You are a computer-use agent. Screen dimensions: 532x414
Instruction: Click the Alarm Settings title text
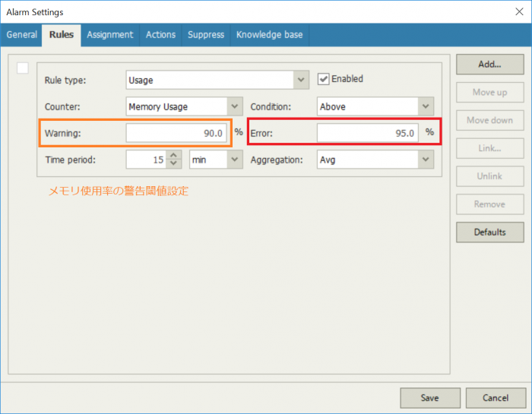35,12
